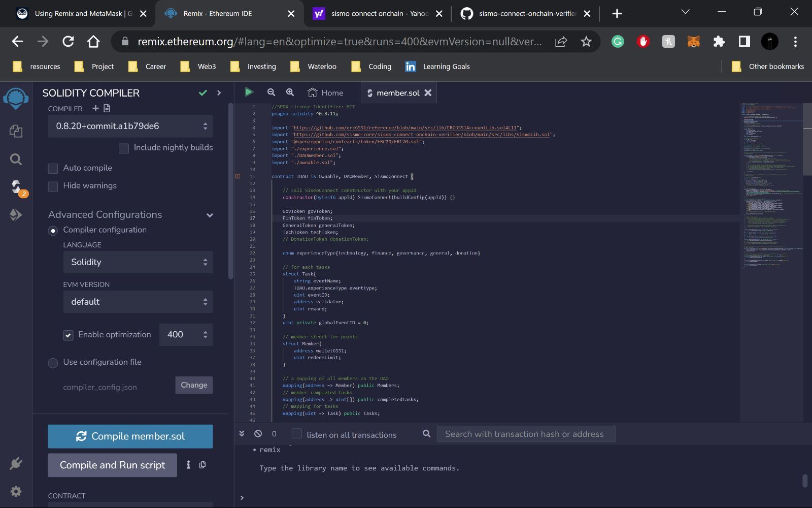Tick the Hide warnings checkbox

pos(53,186)
